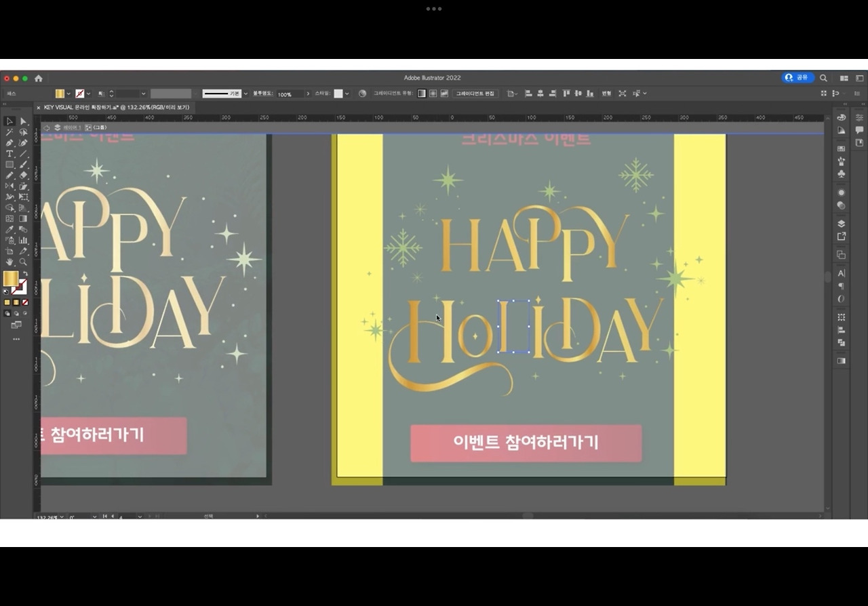868x606 pixels.
Task: Open the Home screen icon
Action: point(39,79)
